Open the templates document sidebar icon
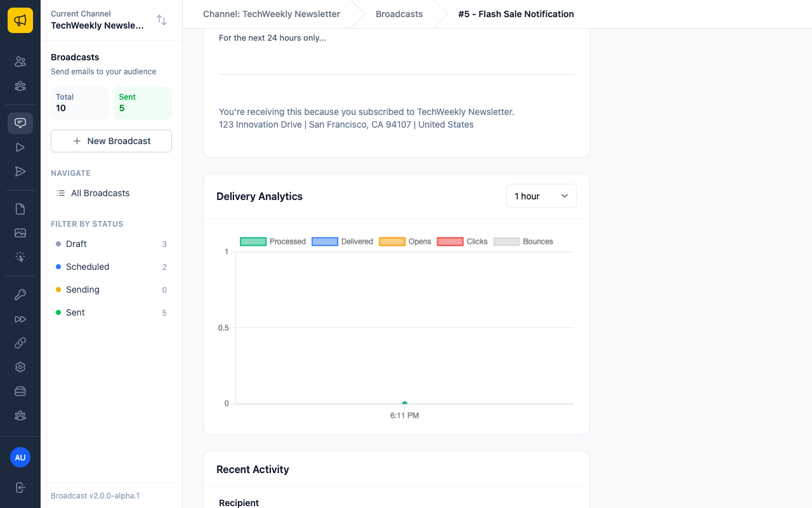The height and width of the screenshot is (508, 812). pyautogui.click(x=20, y=209)
